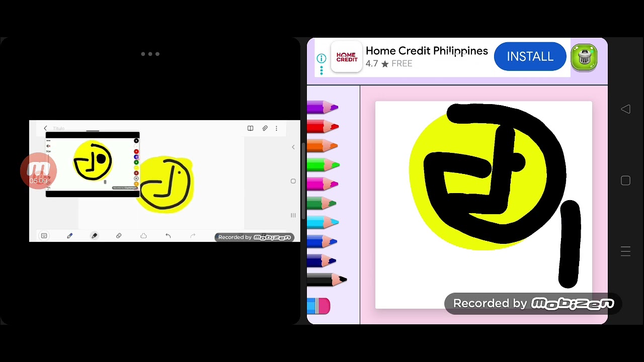Select the highlighter tool in notes
644x362 pixels.
[94, 236]
